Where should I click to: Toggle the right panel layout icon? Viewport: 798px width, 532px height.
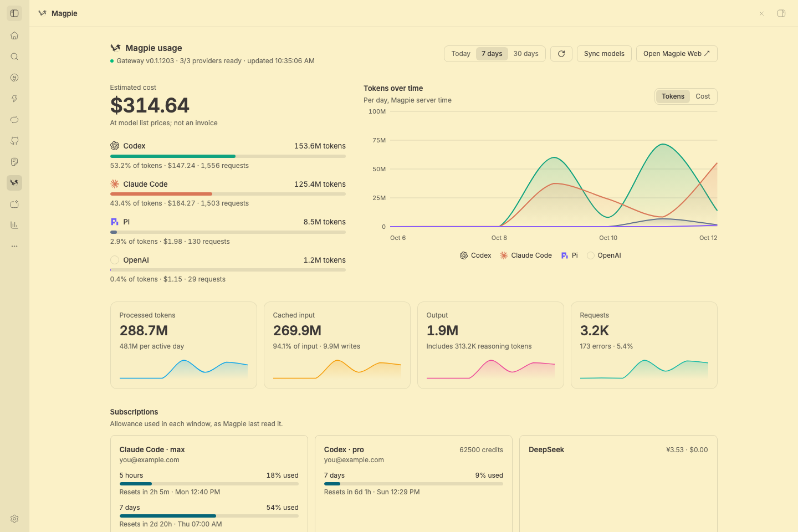click(x=781, y=13)
